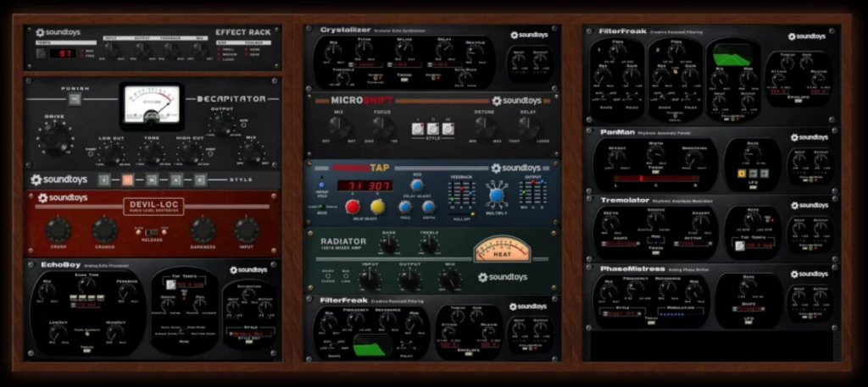Viewport: 868px width, 387px height.
Task: Open the EchoBoy Tweak panel
Action: [x=87, y=350]
